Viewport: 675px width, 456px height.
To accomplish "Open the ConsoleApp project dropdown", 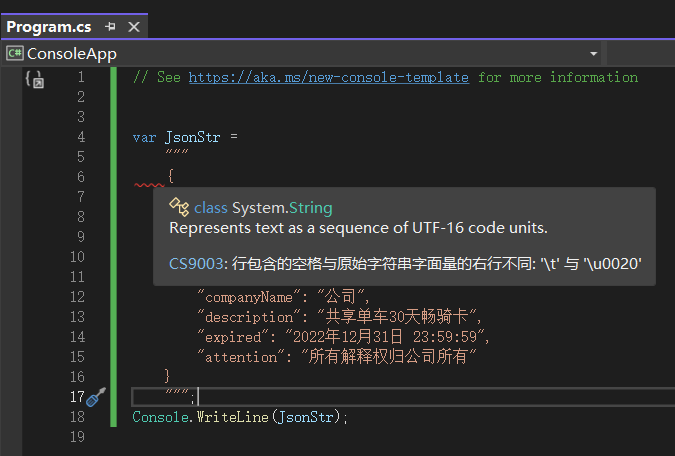I will [x=594, y=54].
